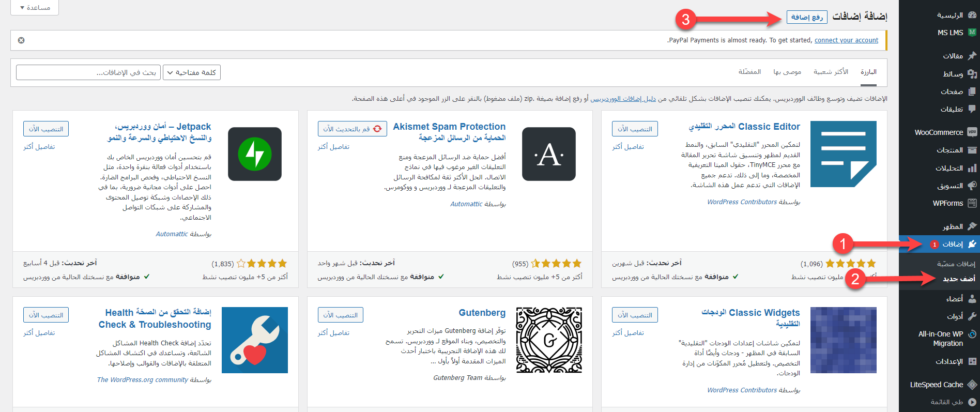Switch to the موصى بها recommended tab

[787, 72]
